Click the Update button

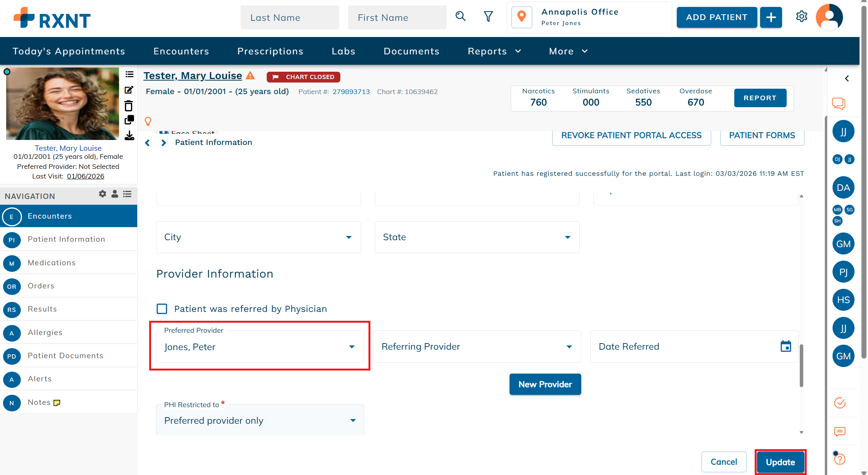click(780, 462)
